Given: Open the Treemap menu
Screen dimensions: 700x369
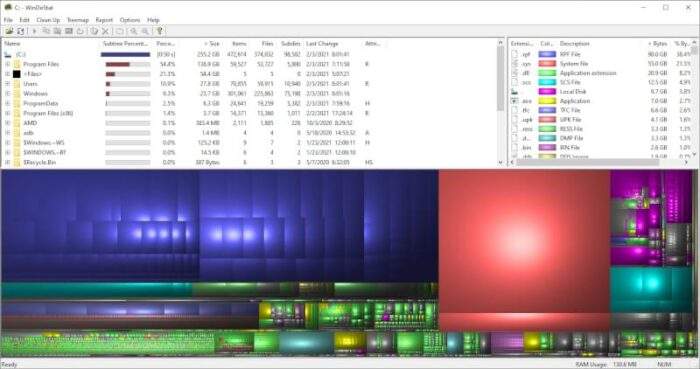Looking at the screenshot, I should pyautogui.click(x=78, y=20).
